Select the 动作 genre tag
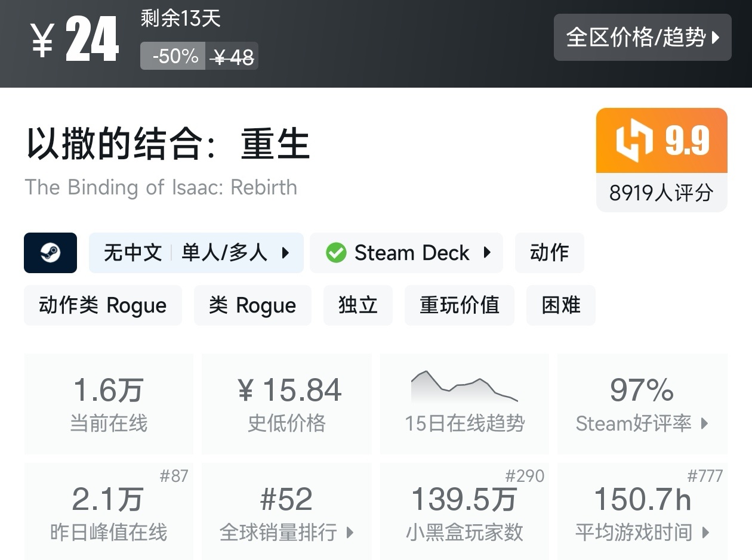Screen dimensions: 752x560 [549, 253]
